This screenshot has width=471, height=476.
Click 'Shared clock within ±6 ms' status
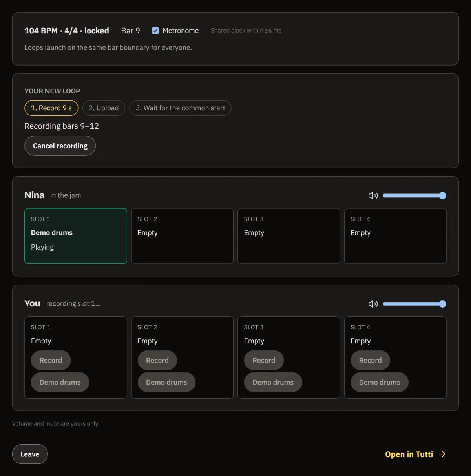[x=246, y=31]
